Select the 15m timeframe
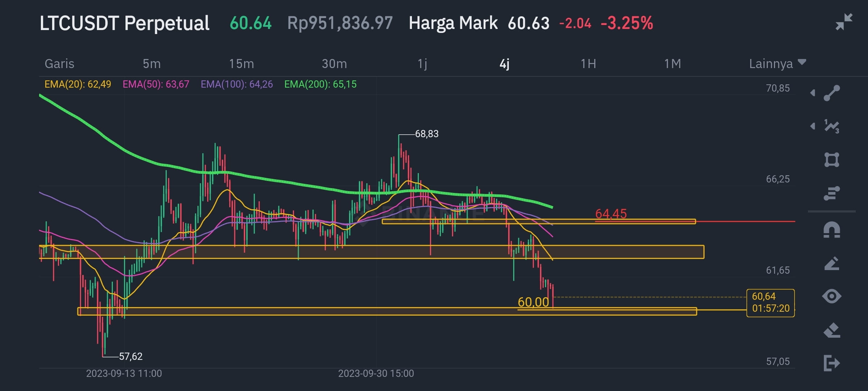868x391 pixels. point(241,64)
